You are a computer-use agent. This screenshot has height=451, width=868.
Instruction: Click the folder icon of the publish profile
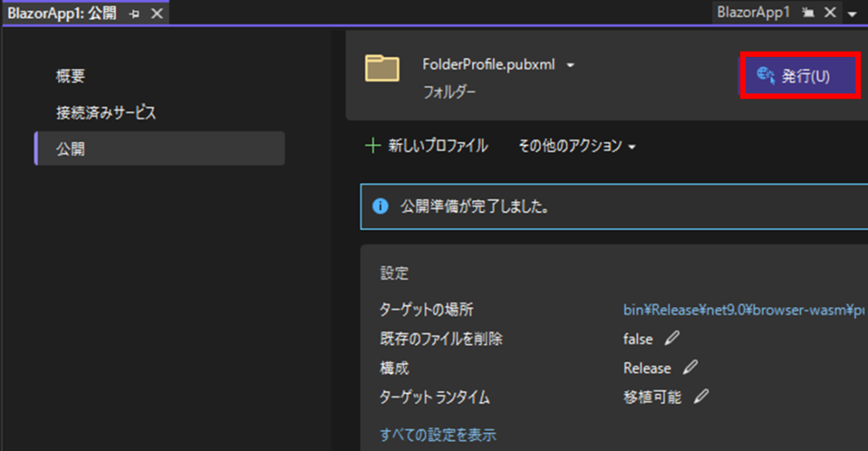pos(382,69)
